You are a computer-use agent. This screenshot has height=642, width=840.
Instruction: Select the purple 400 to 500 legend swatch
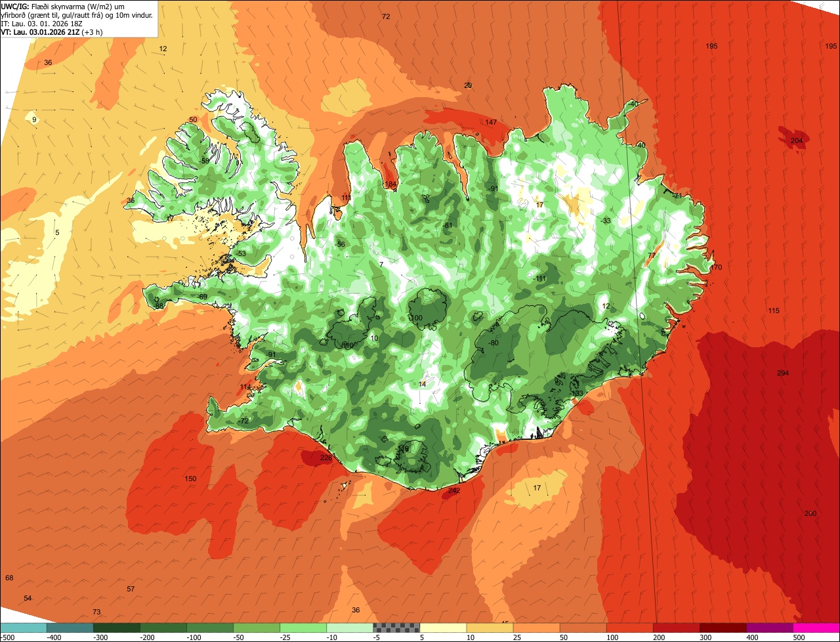coord(770,628)
